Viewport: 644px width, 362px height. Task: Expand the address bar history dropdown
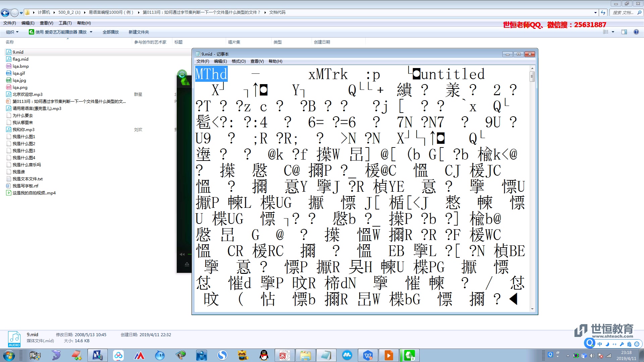click(595, 13)
